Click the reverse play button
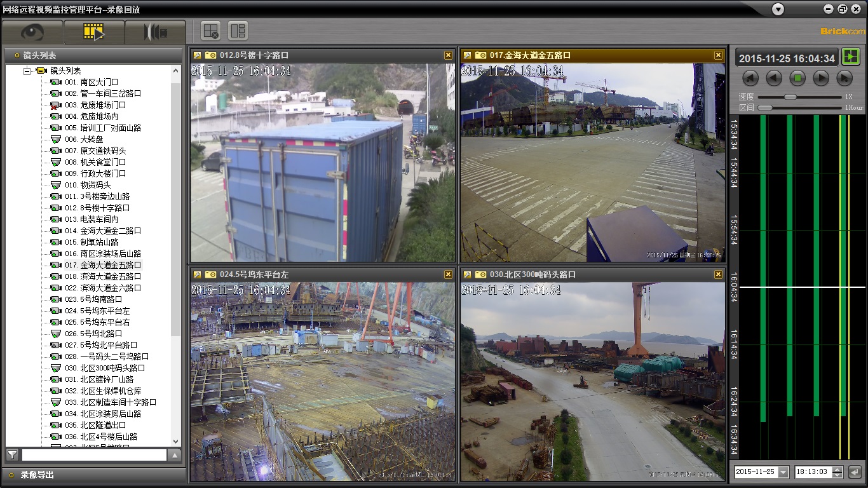868x488 pixels. coord(774,78)
